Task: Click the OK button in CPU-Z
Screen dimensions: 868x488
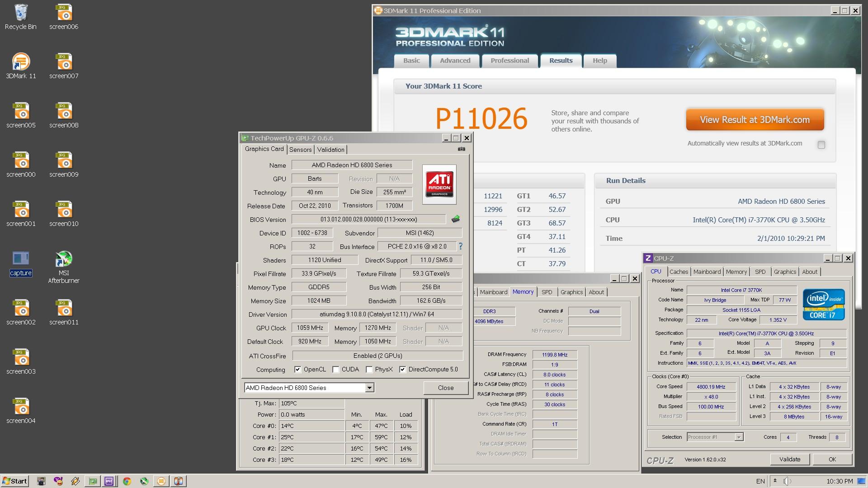Action: coord(832,459)
